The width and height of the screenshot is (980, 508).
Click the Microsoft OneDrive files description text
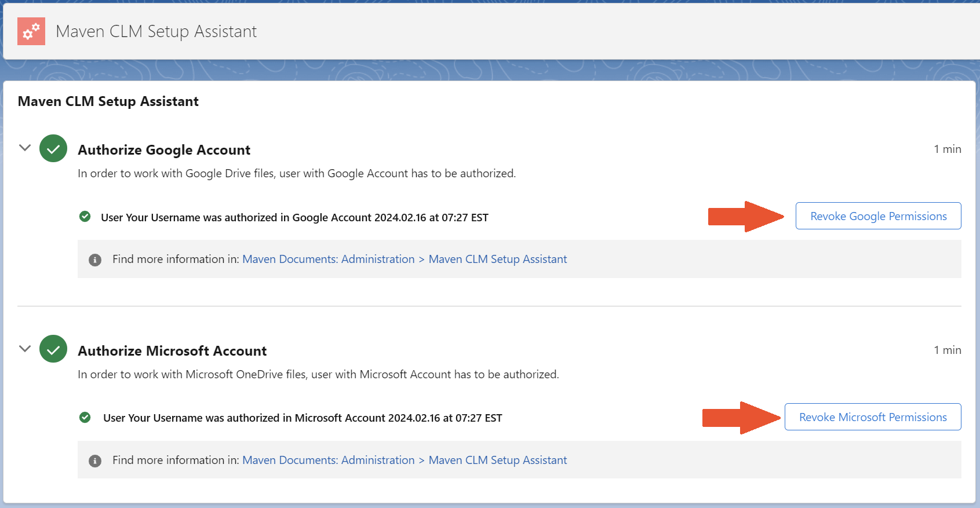tap(318, 374)
